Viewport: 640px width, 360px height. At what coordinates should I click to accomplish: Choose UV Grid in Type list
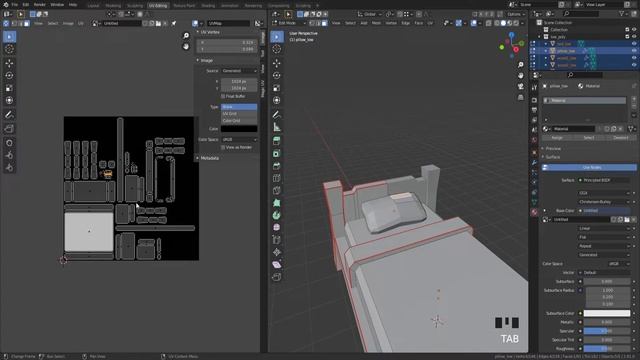(x=239, y=114)
